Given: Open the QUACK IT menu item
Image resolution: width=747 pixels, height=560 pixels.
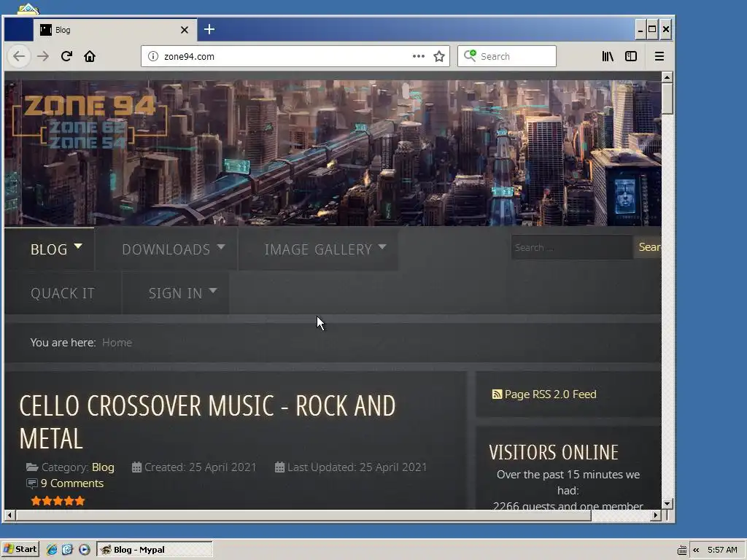Looking at the screenshot, I should (63, 293).
